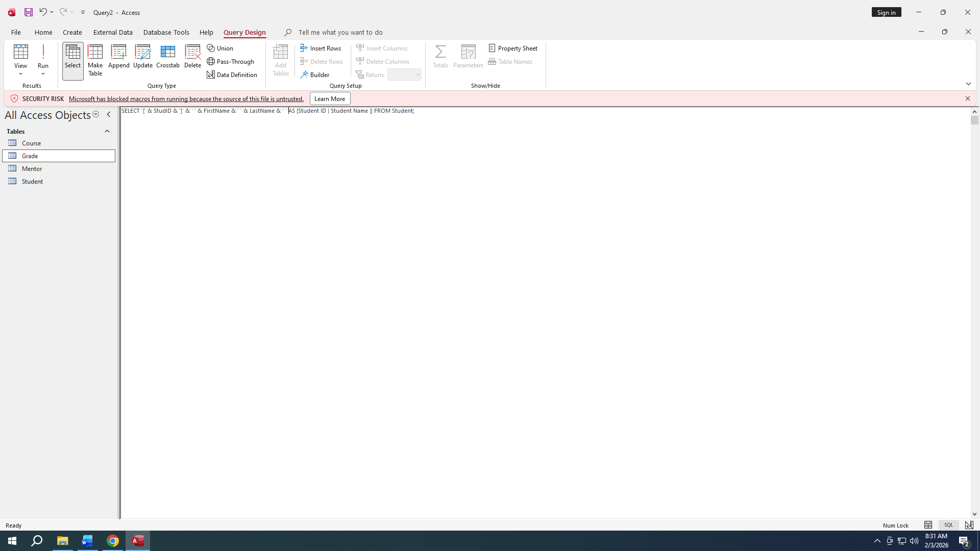The height and width of the screenshot is (551, 980).
Task: Open the Student table in navigation pane
Action: tap(32, 181)
